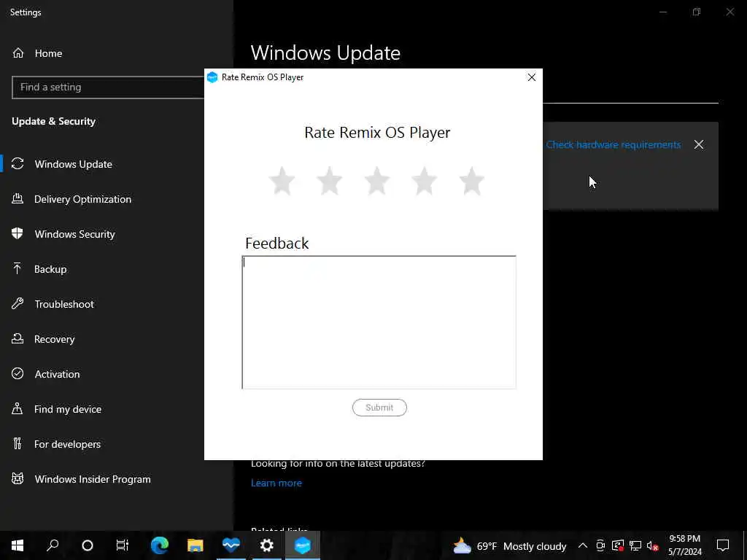Click the tray icon with red badge

618,545
